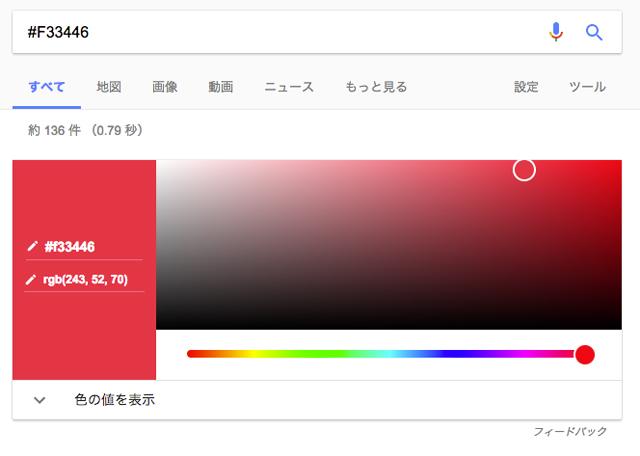Open the ニュース tab
Screen dimensions: 640x456
[x=289, y=87]
